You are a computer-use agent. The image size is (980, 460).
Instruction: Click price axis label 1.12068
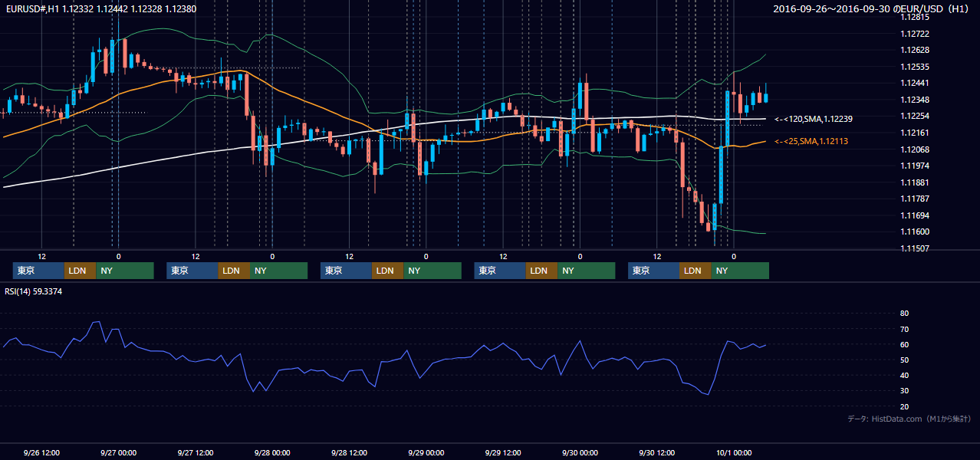914,149
